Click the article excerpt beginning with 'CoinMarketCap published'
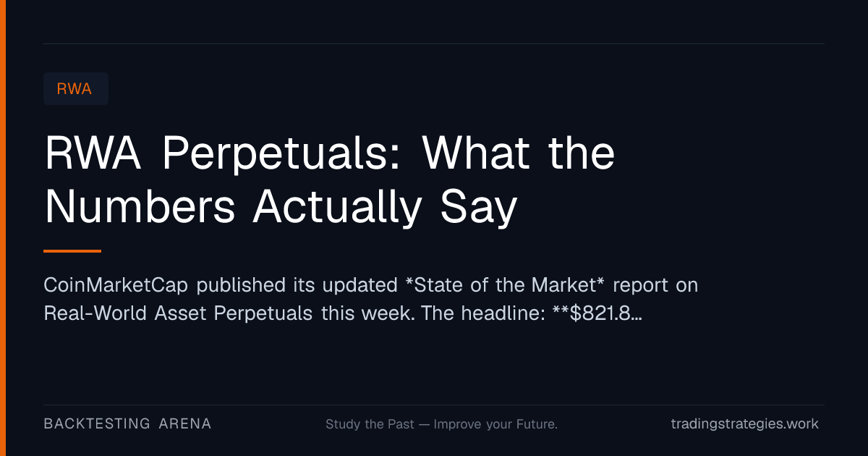Image resolution: width=868 pixels, height=456 pixels. (x=371, y=299)
